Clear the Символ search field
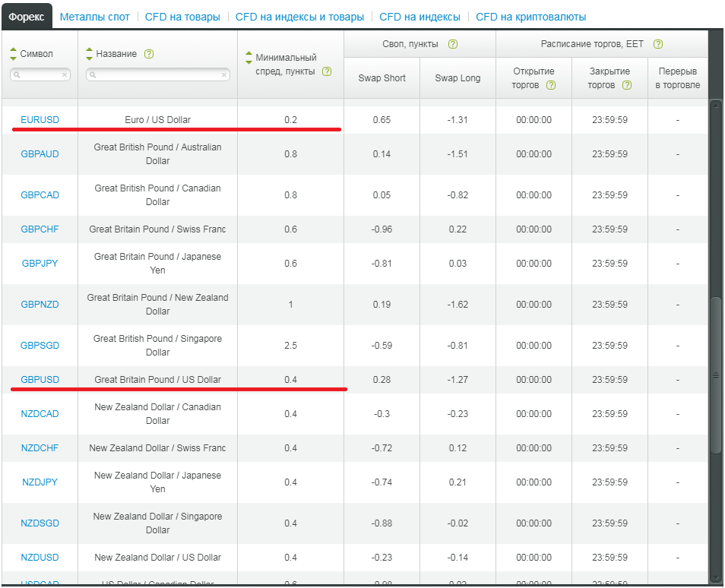This screenshot has width=725, height=588. point(65,75)
